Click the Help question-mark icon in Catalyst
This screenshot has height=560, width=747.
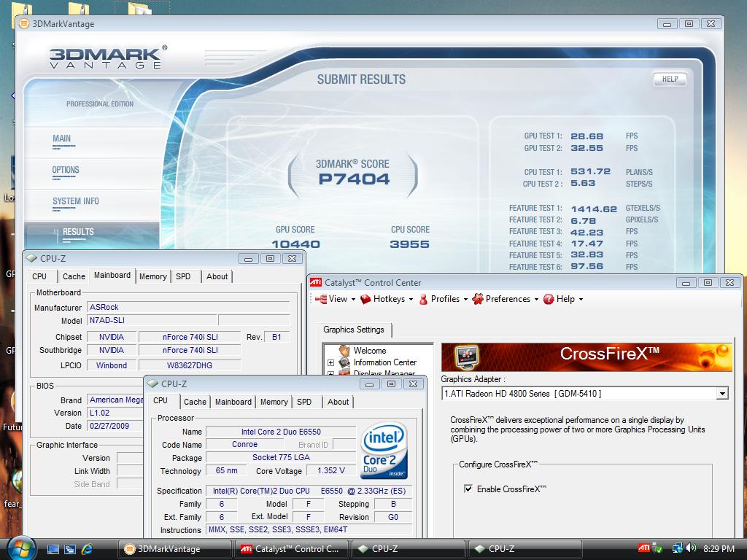point(549,299)
